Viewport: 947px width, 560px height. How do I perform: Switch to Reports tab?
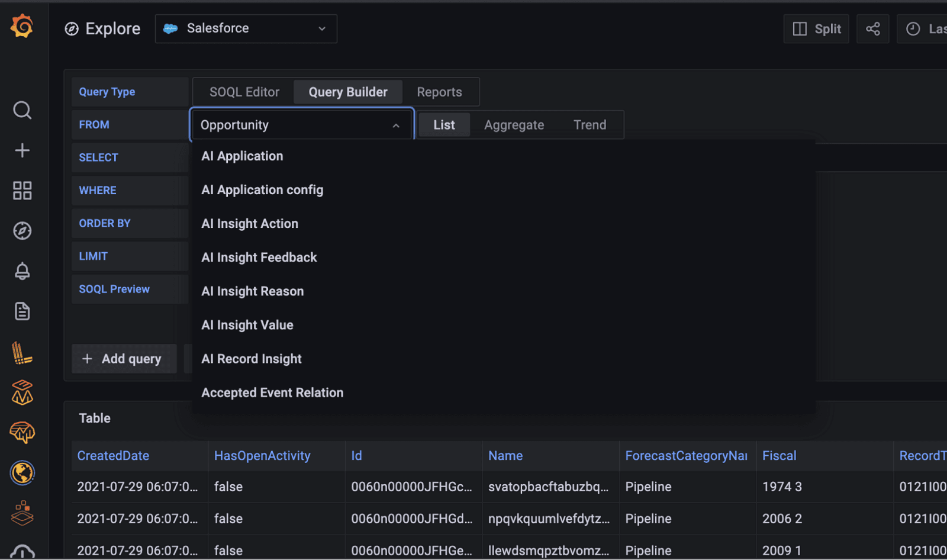(x=439, y=92)
